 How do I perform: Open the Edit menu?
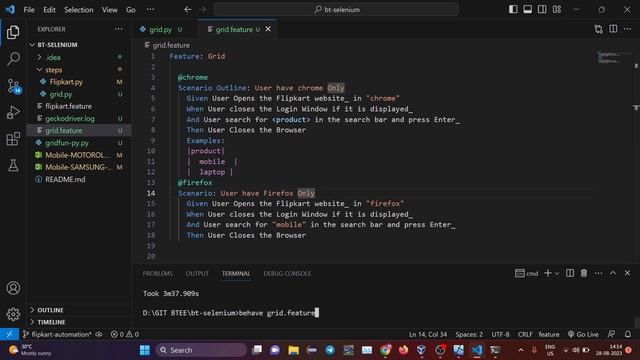pyautogui.click(x=49, y=9)
